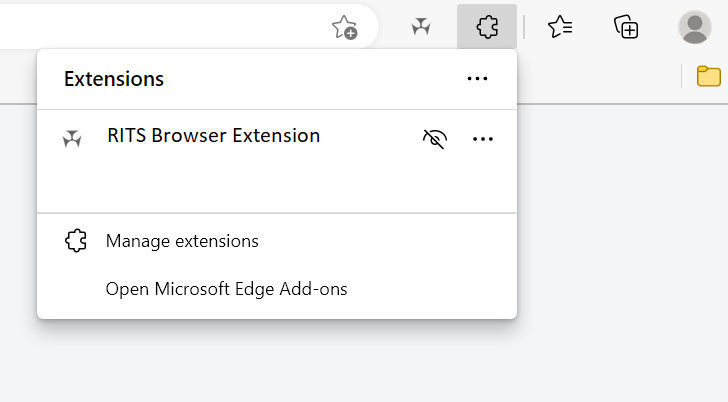Open the Favorites list toolbar icon
The width and height of the screenshot is (728, 402).
point(560,27)
